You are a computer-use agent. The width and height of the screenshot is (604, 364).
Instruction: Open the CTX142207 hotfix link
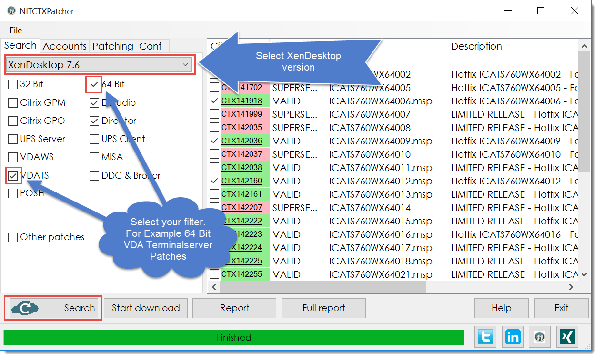(x=242, y=208)
